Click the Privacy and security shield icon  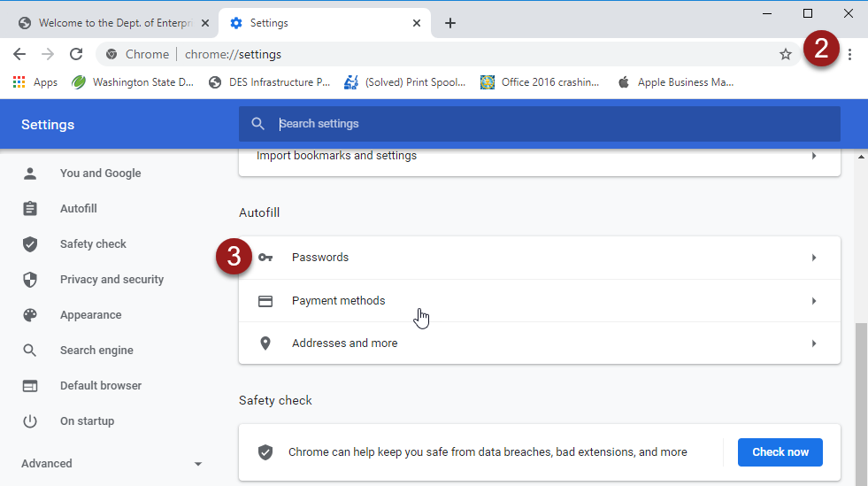[x=30, y=280]
